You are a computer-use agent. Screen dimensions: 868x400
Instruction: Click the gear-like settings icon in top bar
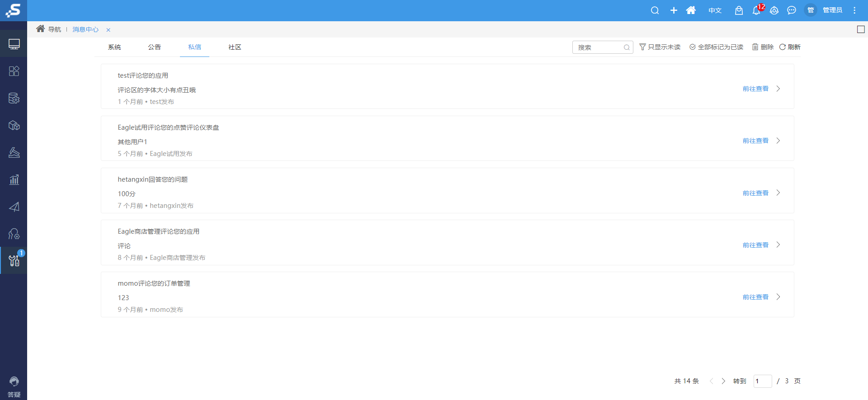point(774,10)
